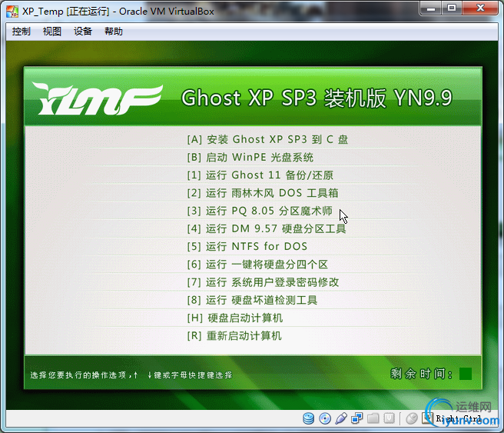Choose [2] 运行 雨林木风 DOS 工具箱
The height and width of the screenshot is (433, 504).
coord(263,193)
